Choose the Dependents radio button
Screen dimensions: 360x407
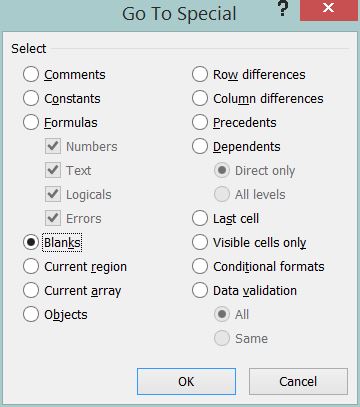(200, 146)
